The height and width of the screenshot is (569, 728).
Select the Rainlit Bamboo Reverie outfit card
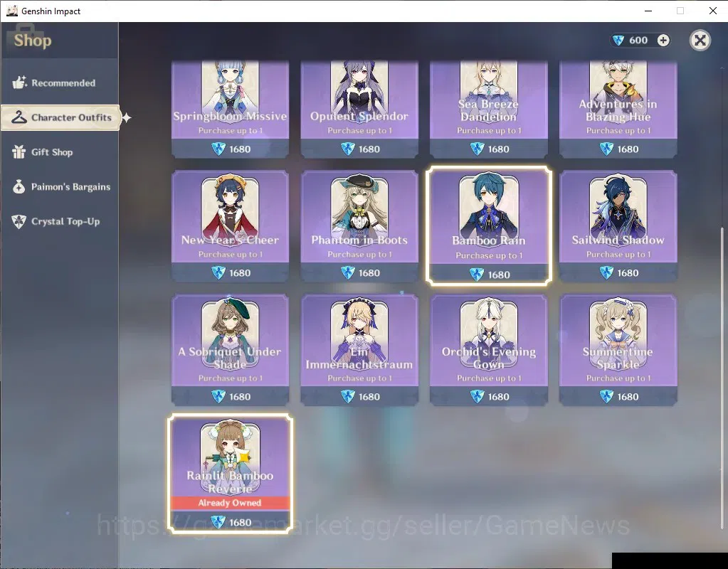[x=231, y=474]
